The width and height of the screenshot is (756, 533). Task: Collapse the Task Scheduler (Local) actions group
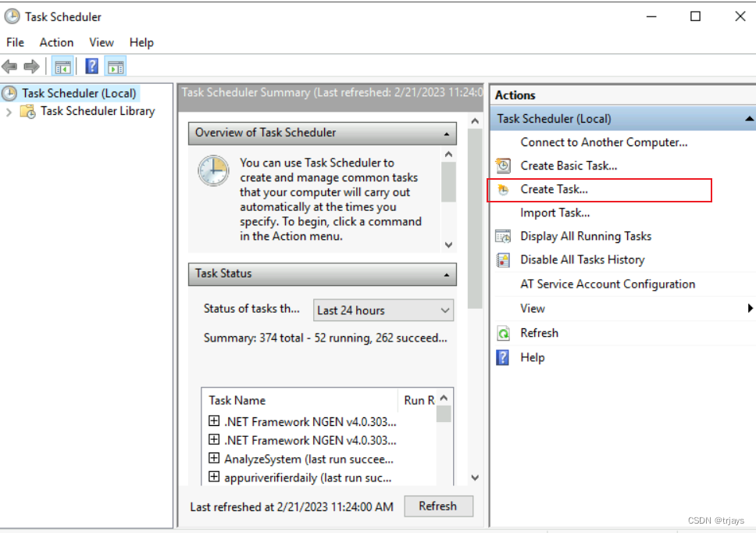point(749,119)
